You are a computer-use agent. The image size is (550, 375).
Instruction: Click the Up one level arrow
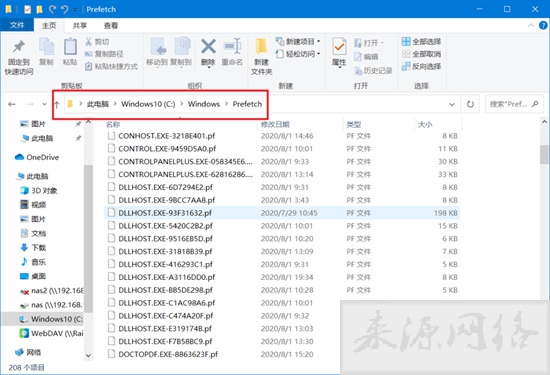pyautogui.click(x=56, y=104)
